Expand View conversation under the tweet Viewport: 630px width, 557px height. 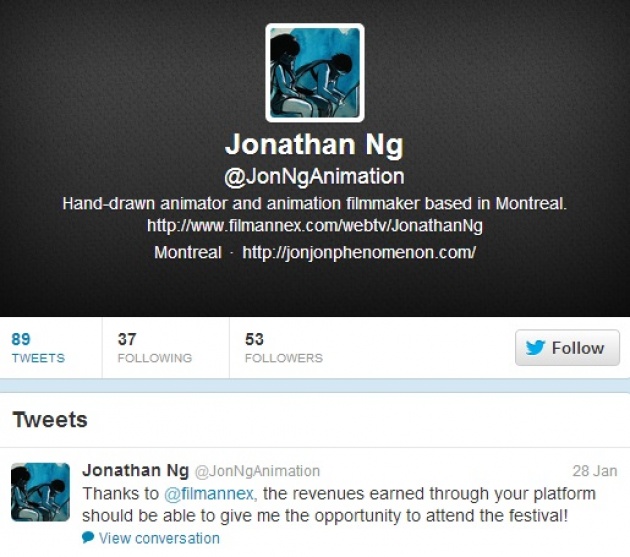point(159,538)
